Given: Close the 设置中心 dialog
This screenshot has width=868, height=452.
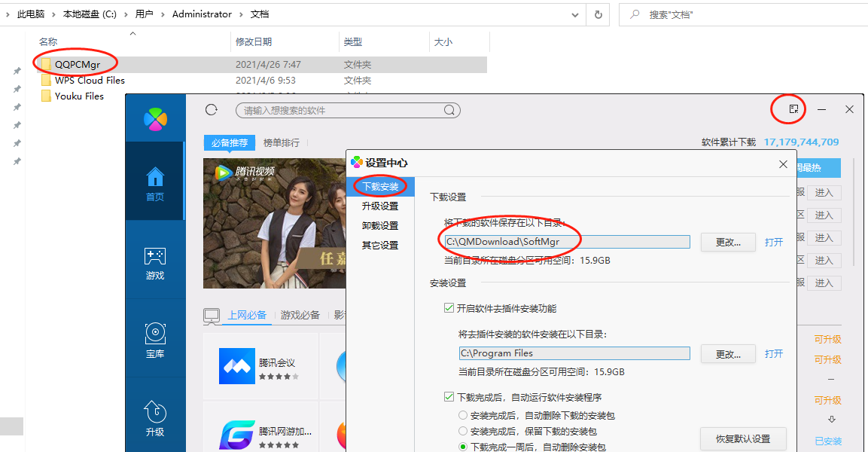Looking at the screenshot, I should [783, 164].
